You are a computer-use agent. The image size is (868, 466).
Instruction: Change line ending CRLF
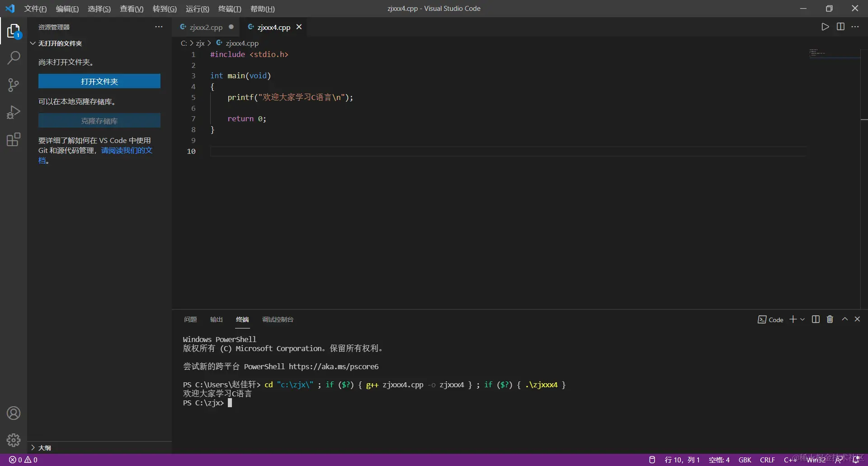coord(767,460)
